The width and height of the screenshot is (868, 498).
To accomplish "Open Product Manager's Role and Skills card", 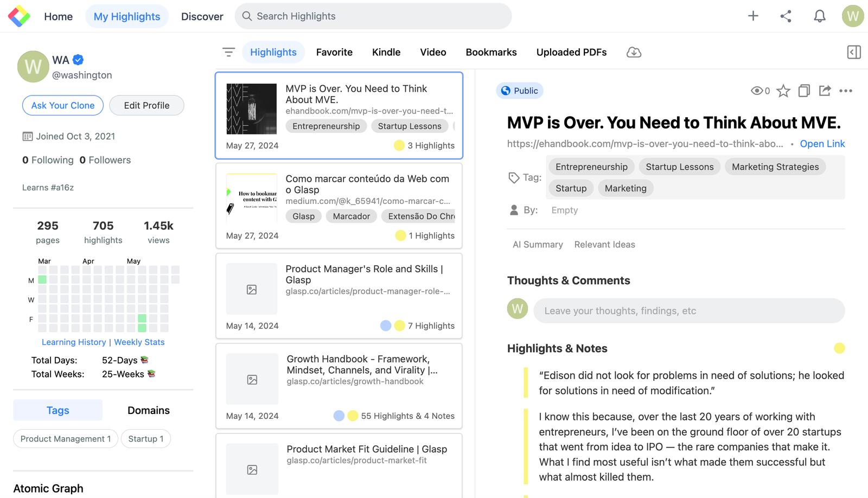I will pyautogui.click(x=339, y=296).
